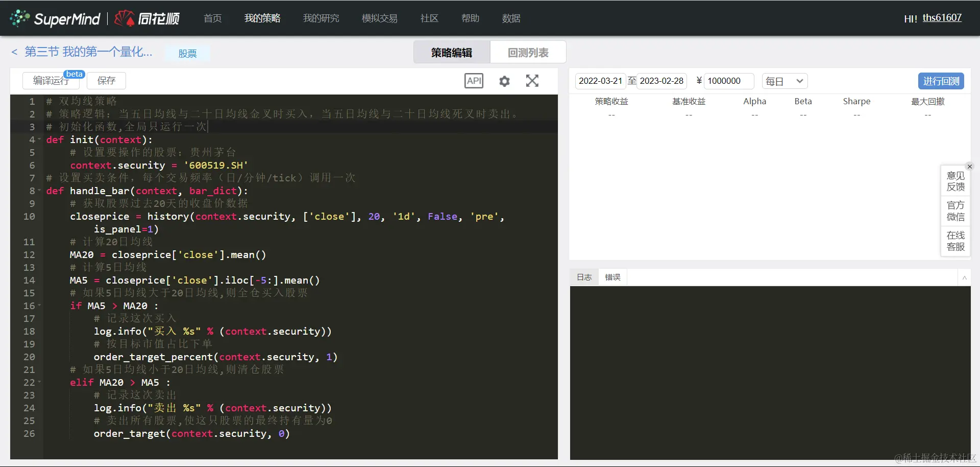Viewport: 980px width, 467px height.
Task: Open 意见反馈 feedback button
Action: point(955,181)
